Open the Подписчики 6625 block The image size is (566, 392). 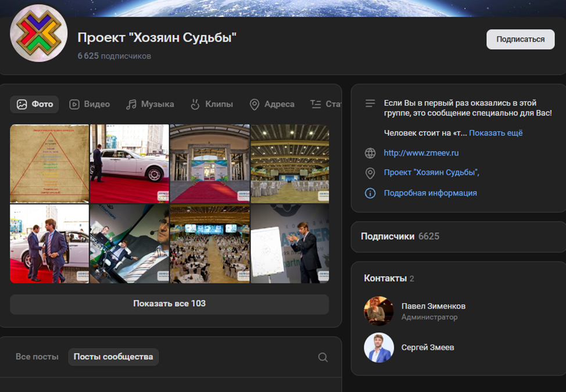(458, 236)
